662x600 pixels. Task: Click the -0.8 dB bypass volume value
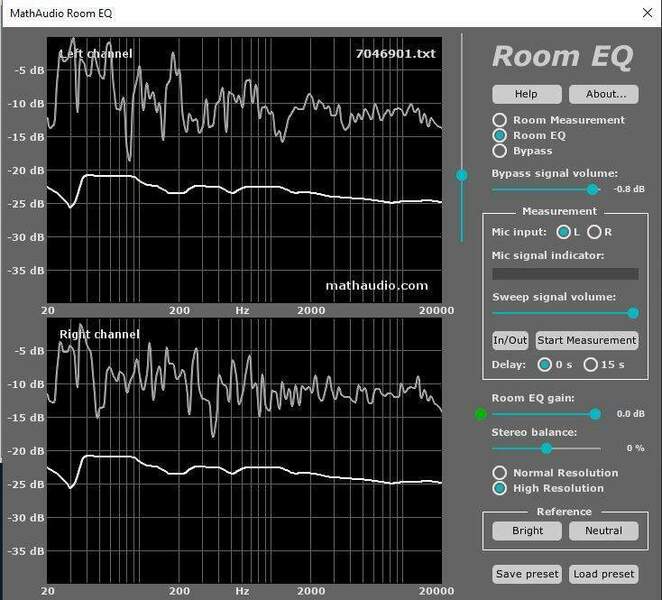pos(629,189)
